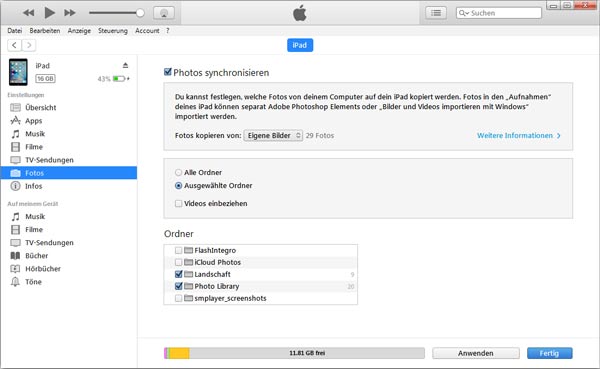Check the iCloud Photos folder checkbox

[178, 262]
